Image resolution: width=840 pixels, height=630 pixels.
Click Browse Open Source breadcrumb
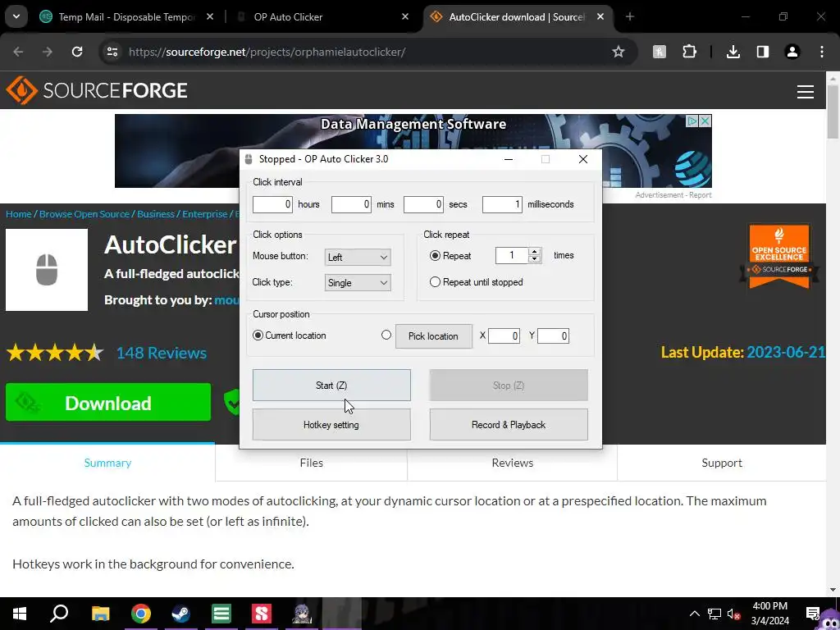(84, 214)
